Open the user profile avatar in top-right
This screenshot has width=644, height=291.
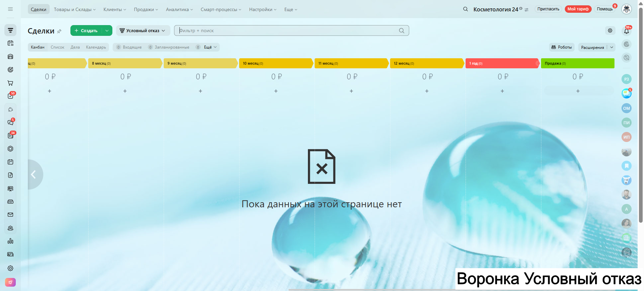click(x=627, y=9)
